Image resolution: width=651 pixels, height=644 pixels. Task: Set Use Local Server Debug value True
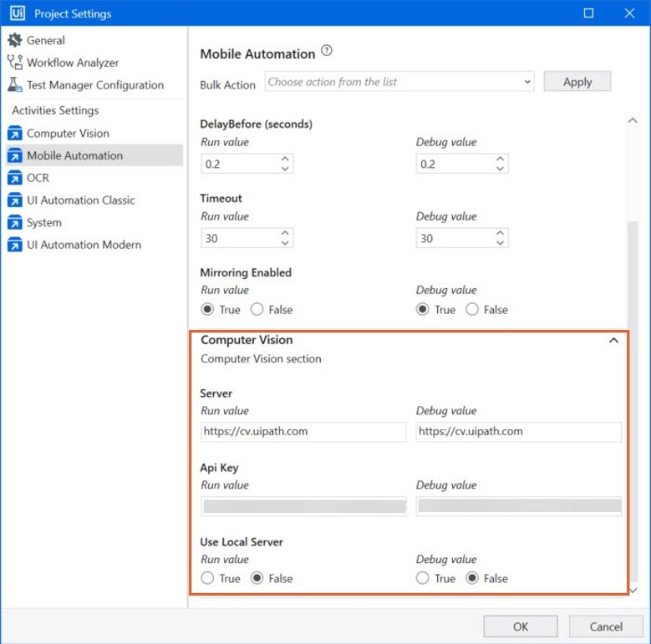[422, 578]
